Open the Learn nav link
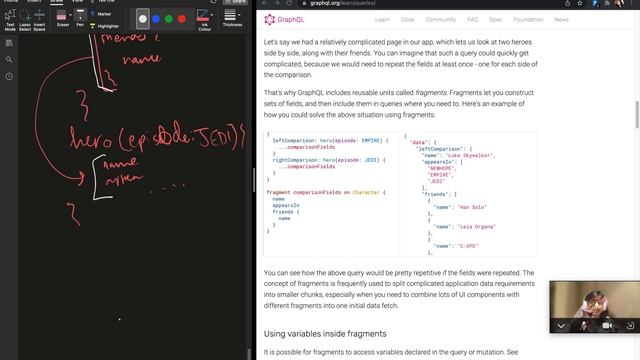Viewport: 640px width, 360px height. 382,20
